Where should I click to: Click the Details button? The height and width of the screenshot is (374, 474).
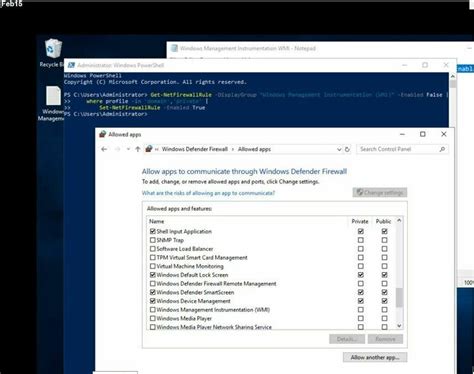(x=347, y=339)
